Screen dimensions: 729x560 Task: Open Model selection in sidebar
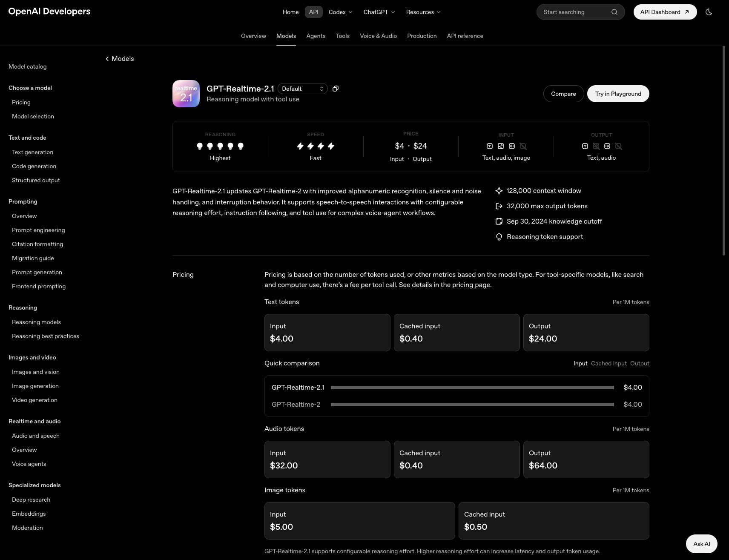(33, 116)
